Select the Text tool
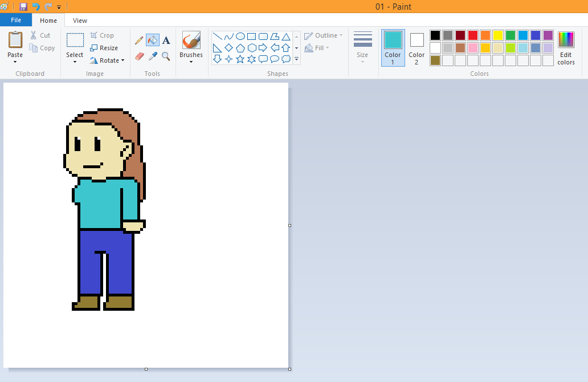Screen dimensions: 588x382 (x=166, y=40)
